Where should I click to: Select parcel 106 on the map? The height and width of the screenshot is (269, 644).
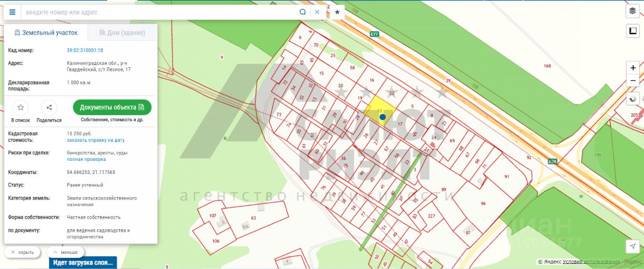tap(216, 241)
